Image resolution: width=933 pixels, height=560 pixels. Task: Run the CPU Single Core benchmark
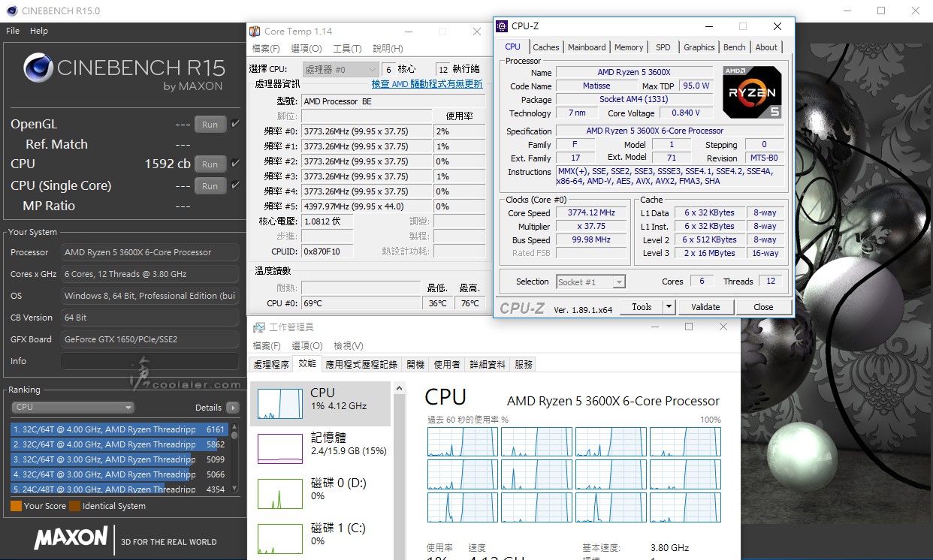pyautogui.click(x=210, y=185)
